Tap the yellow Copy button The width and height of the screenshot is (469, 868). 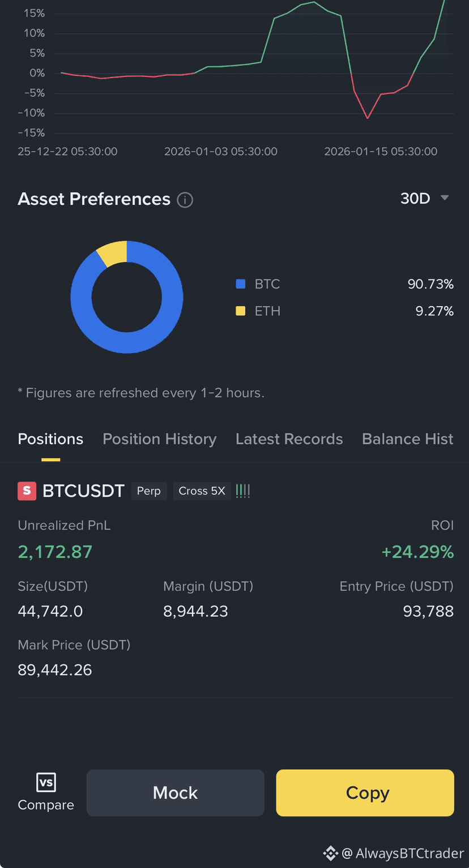[365, 793]
